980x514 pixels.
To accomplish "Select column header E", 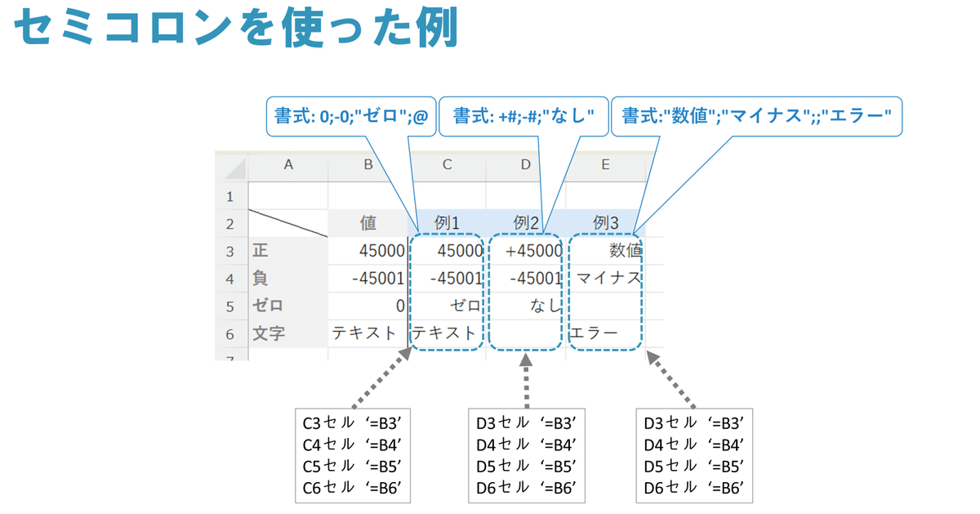I will [605, 167].
